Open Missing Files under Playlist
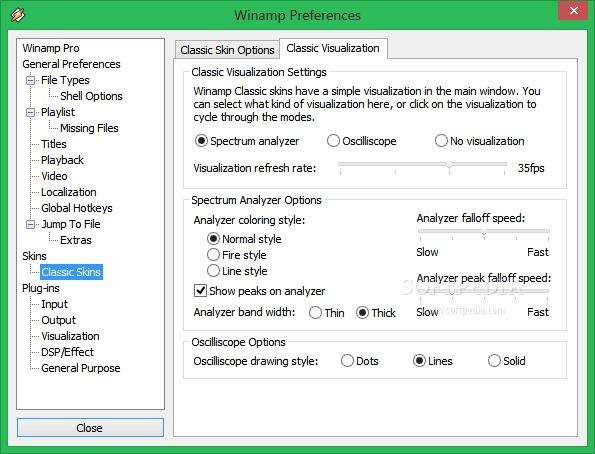The image size is (595, 454). click(x=89, y=128)
